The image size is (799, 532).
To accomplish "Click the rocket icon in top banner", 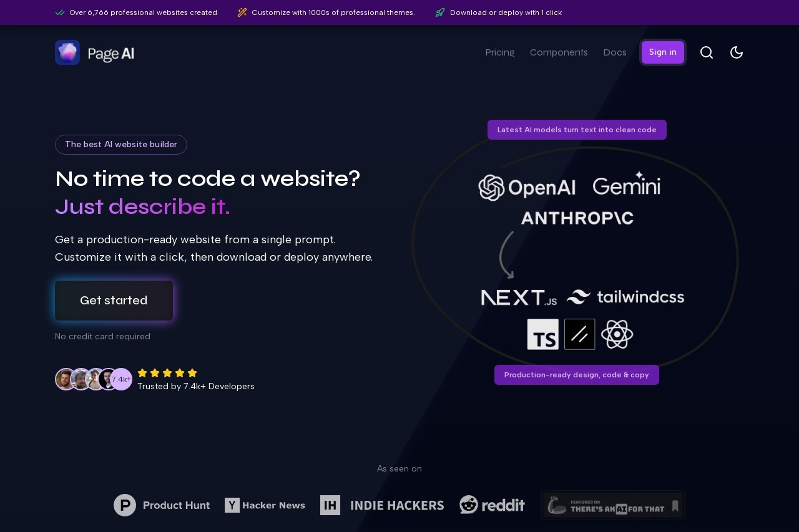I will (440, 12).
